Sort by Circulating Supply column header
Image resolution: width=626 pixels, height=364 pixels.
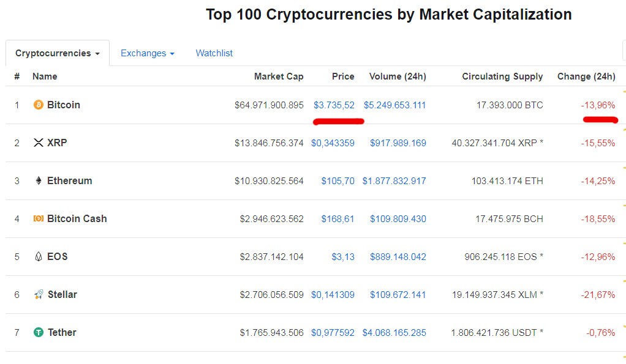coord(502,76)
